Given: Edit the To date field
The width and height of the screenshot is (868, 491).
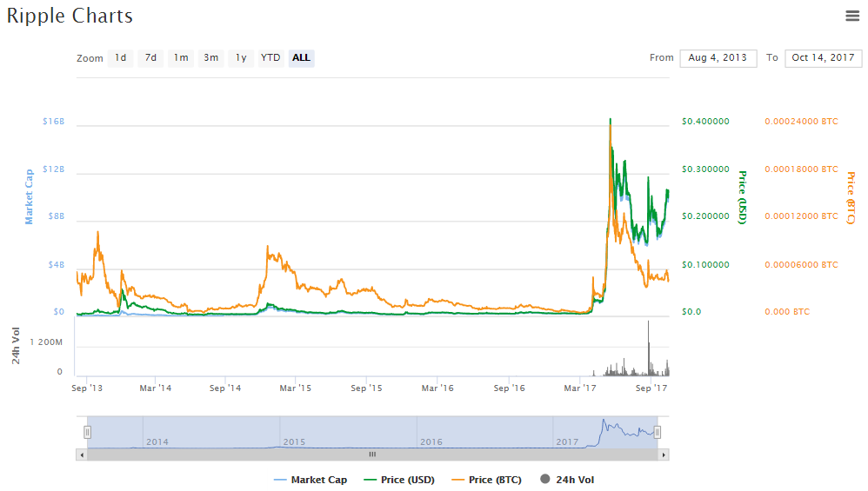Looking at the screenshot, I should 823,58.
